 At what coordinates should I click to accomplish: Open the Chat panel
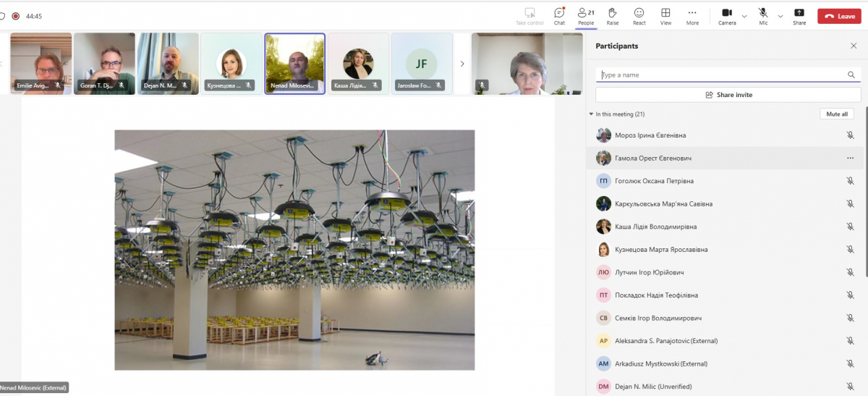(x=559, y=15)
